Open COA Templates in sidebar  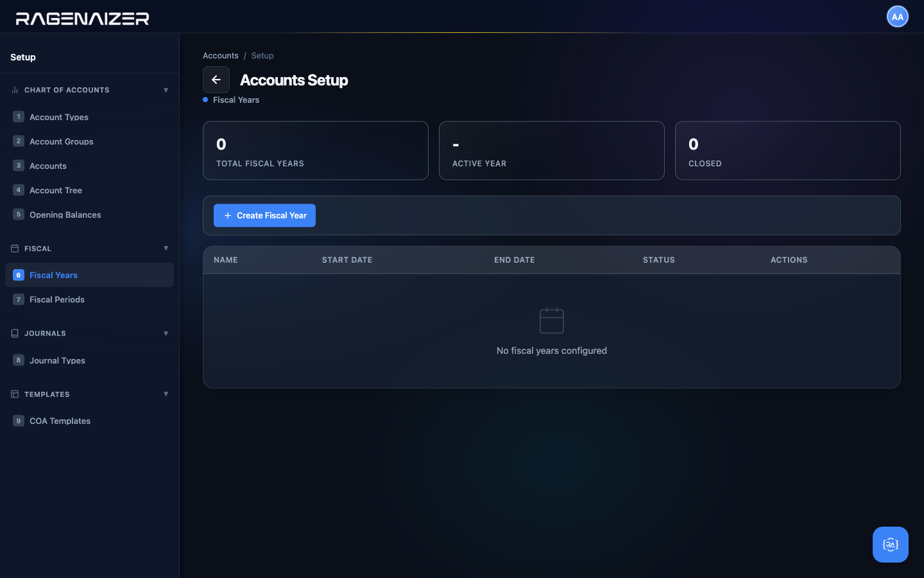(89, 421)
